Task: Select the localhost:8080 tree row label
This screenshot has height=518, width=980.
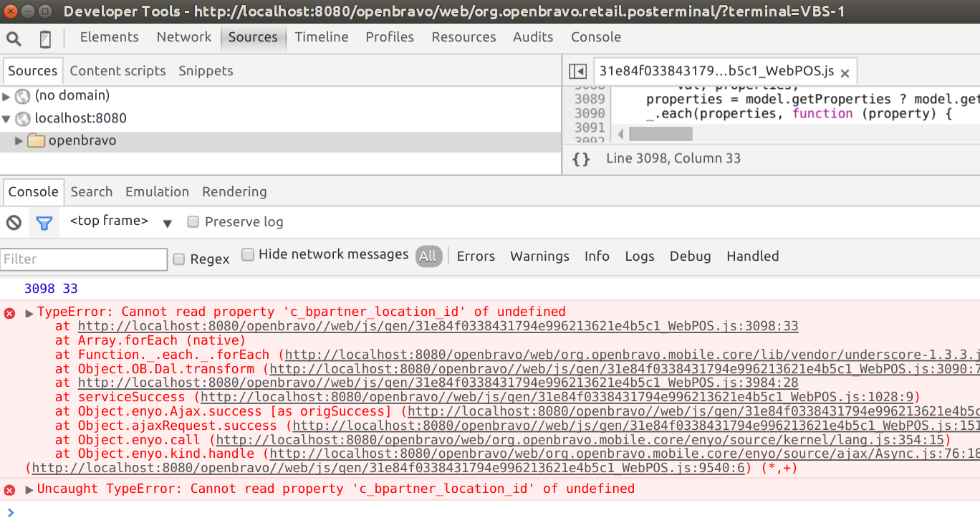Action: point(81,118)
